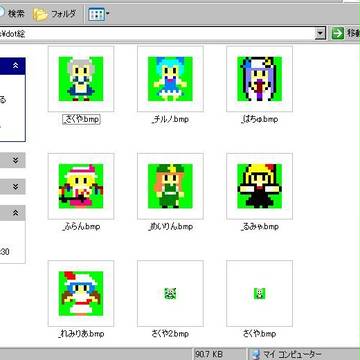The width and height of the screenshot is (360, 360).
Task: Expand the address bar dropdown arrow
Action: click(x=321, y=33)
